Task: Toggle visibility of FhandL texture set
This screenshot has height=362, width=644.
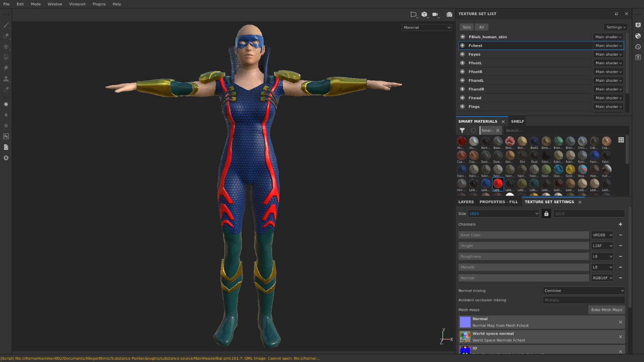Action: tap(463, 80)
